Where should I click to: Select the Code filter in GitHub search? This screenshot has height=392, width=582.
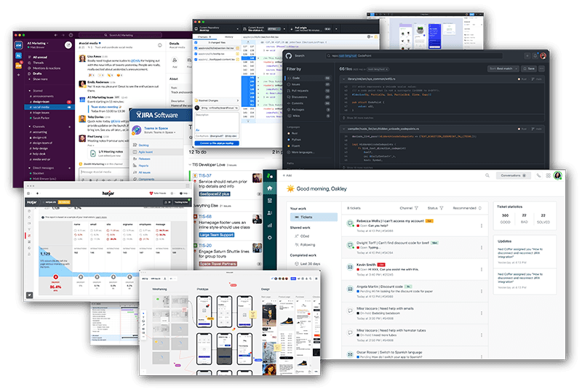click(x=308, y=78)
